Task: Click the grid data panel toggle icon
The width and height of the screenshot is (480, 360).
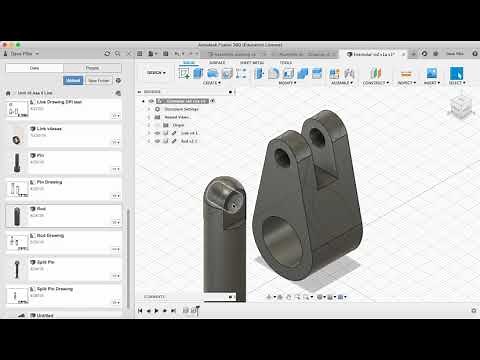Action: coord(140,53)
